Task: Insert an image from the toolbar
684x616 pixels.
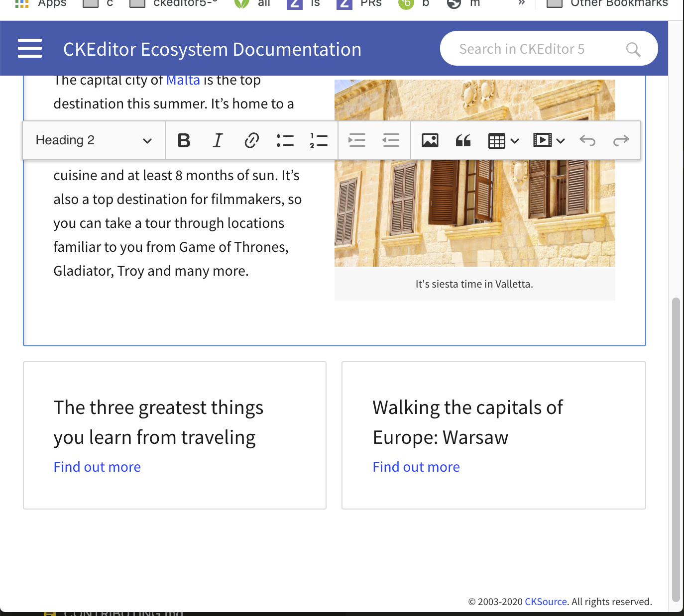Action: pyautogui.click(x=431, y=140)
